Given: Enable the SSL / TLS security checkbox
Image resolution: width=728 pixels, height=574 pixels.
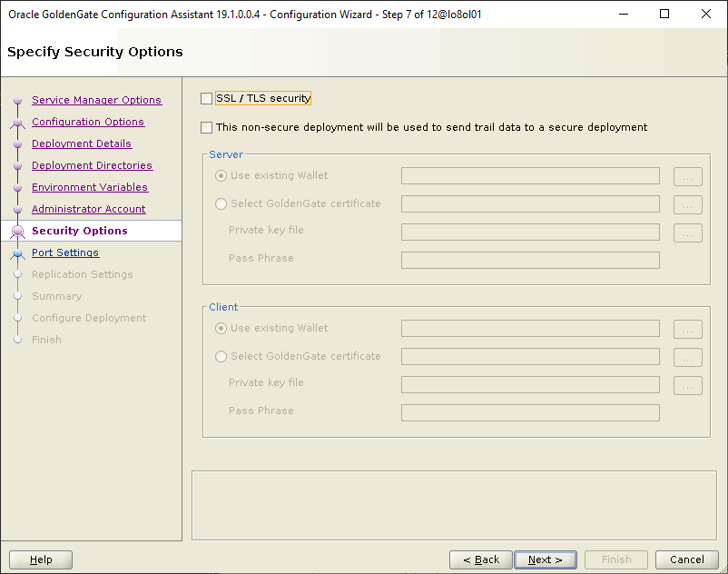Looking at the screenshot, I should pyautogui.click(x=207, y=98).
